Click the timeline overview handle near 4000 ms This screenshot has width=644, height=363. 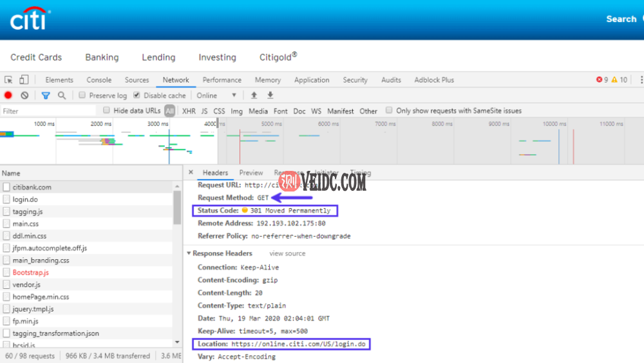(x=218, y=123)
